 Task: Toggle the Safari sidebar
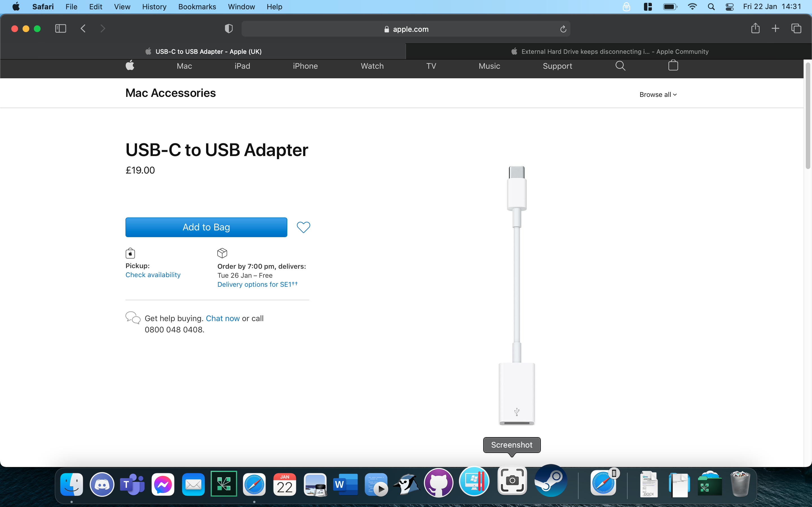click(x=60, y=28)
